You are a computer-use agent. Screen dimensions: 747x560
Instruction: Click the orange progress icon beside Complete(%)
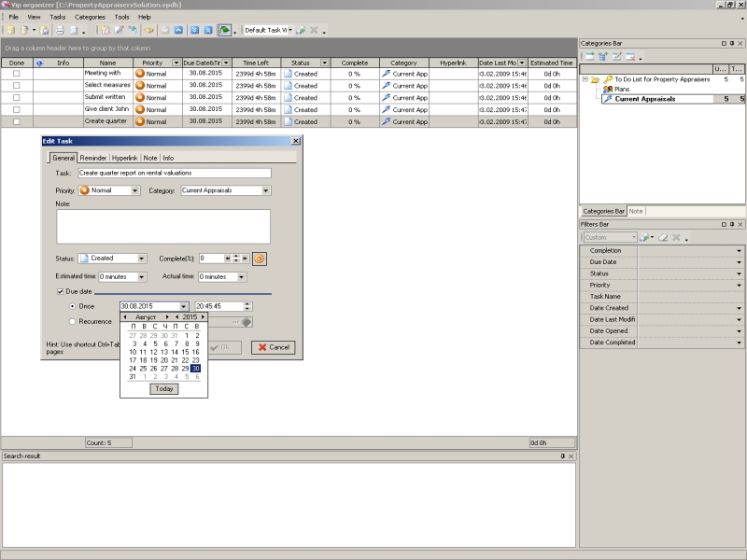tap(261, 259)
